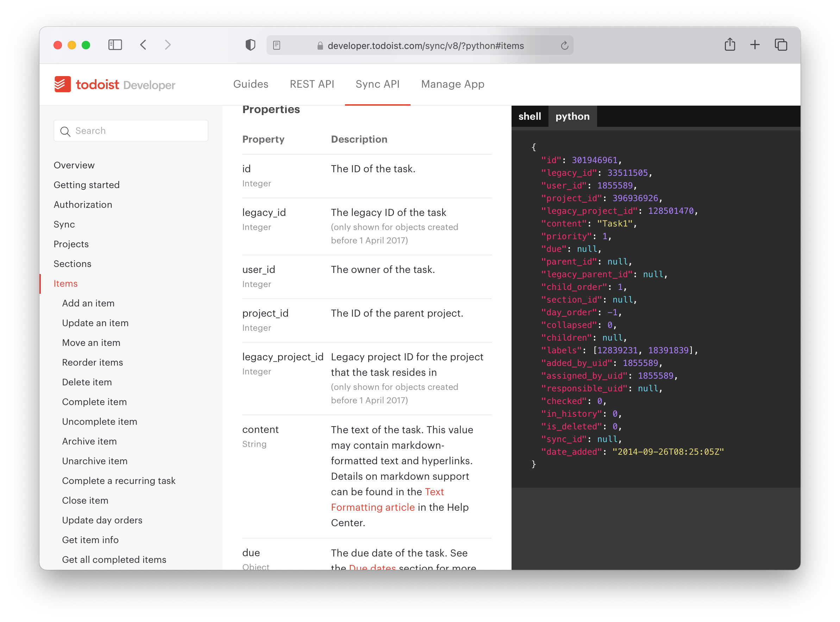This screenshot has width=840, height=622.
Task: Open a new tab with the plus icon
Action: click(755, 44)
